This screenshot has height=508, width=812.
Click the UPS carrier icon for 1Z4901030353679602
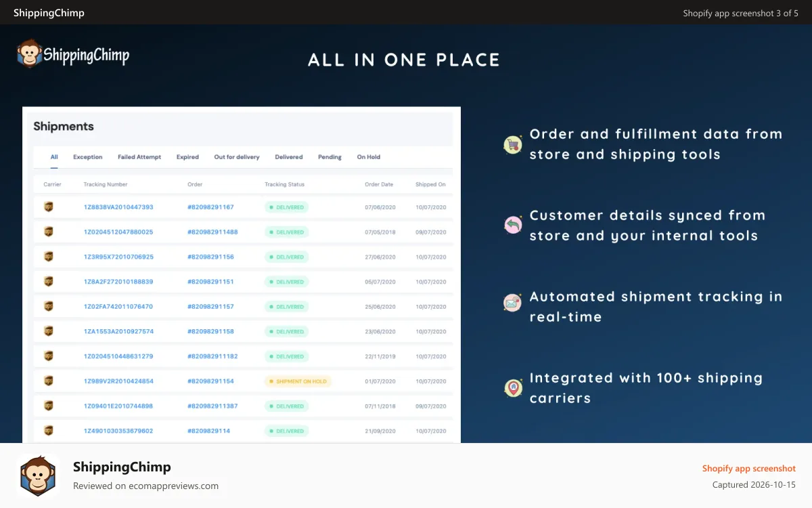point(48,430)
